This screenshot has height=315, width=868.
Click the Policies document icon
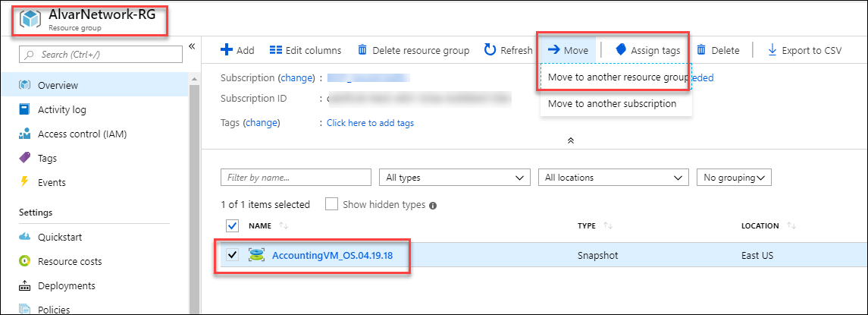pos(24,309)
